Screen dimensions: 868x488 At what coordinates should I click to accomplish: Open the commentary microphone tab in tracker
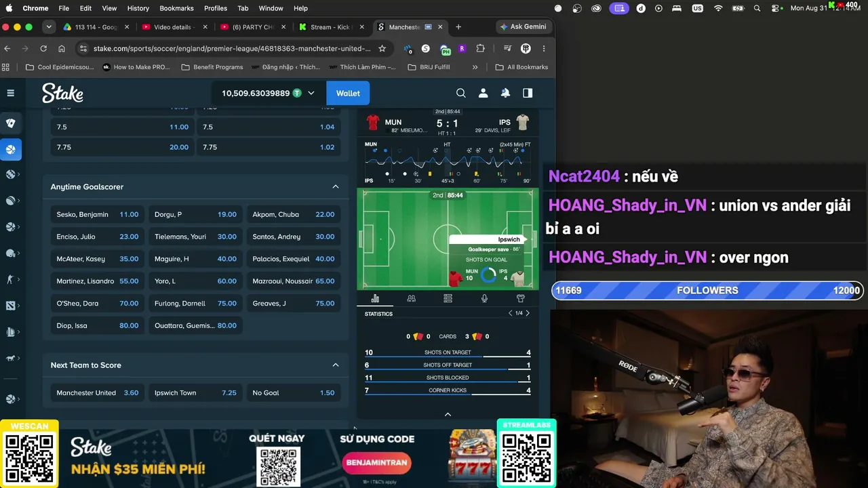484,298
